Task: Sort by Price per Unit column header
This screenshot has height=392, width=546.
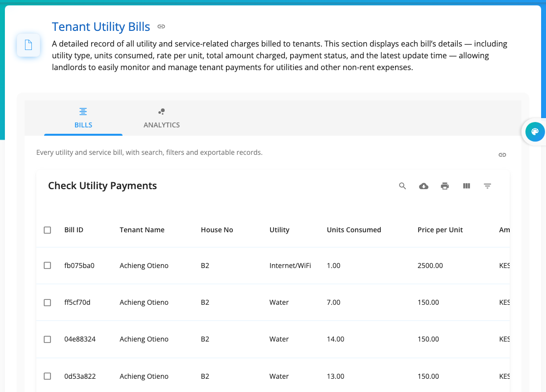Action: 440,230
